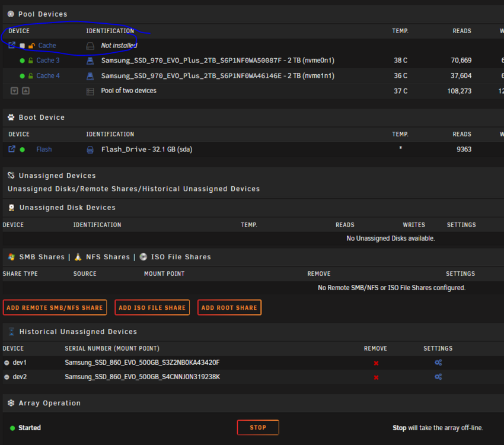Click the Historical Unassigned Devices hourglass icon
The height and width of the screenshot is (445, 504).
(12, 332)
